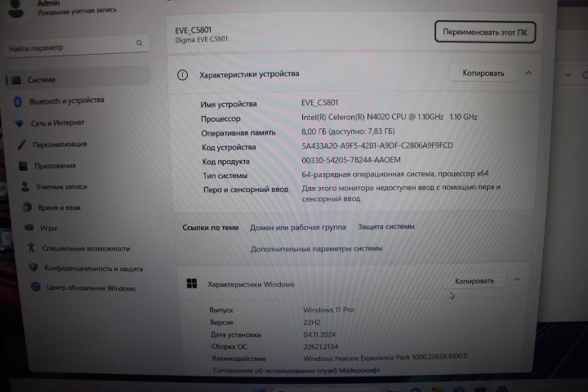Open Центр обновления Windows

click(91, 288)
